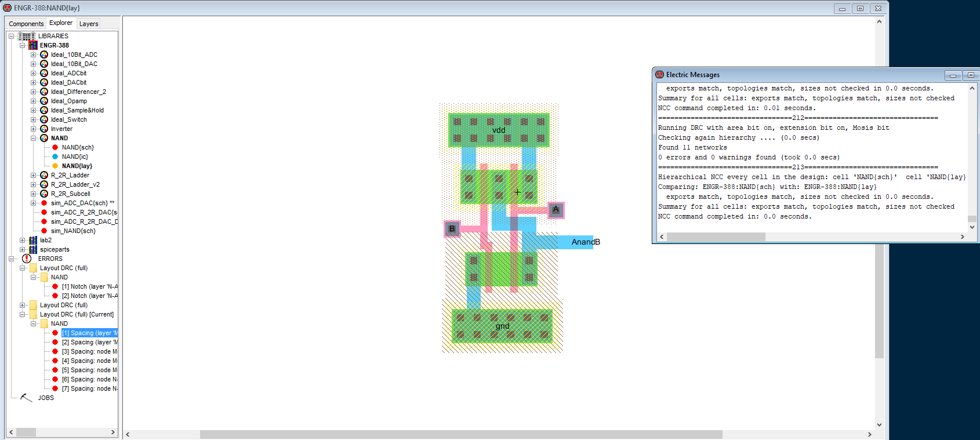
Task: Click the NAND cell group icon
Action: click(x=44, y=138)
